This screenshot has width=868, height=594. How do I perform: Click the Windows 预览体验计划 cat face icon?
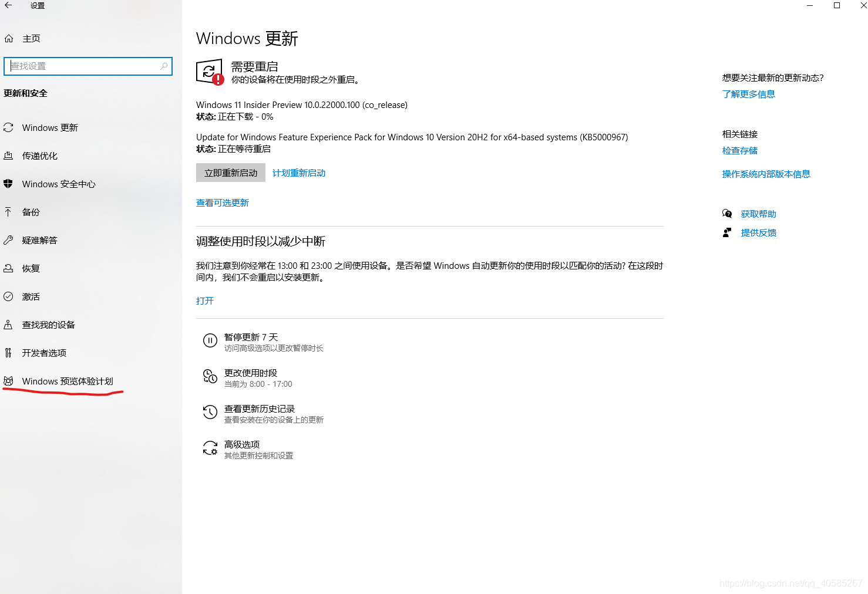click(8, 381)
